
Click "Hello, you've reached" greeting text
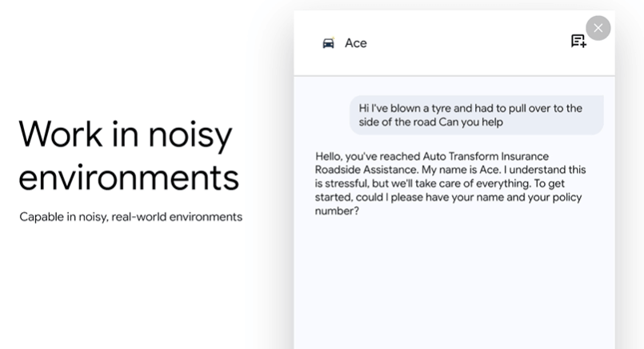click(368, 156)
